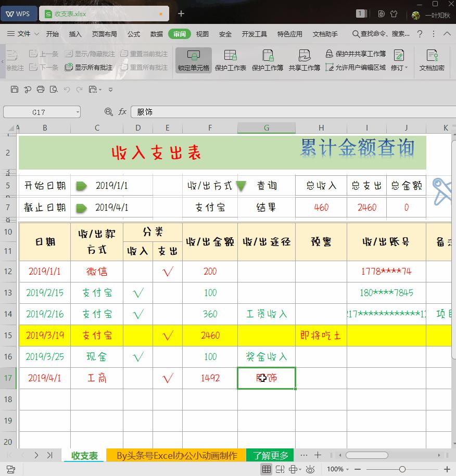Switch to the 视图 ribbon tab
Image resolution: width=456 pixels, height=476 pixels.
pyautogui.click(x=202, y=34)
